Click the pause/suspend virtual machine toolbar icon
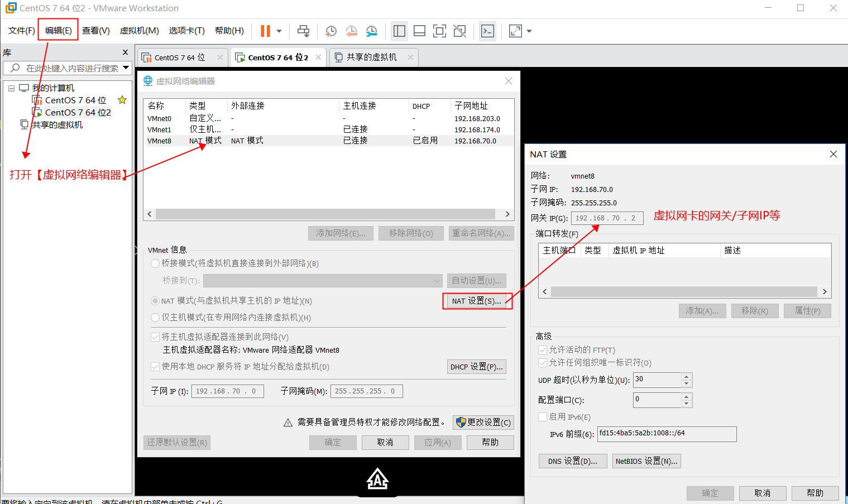Image resolution: width=848 pixels, height=504 pixels. tap(265, 31)
